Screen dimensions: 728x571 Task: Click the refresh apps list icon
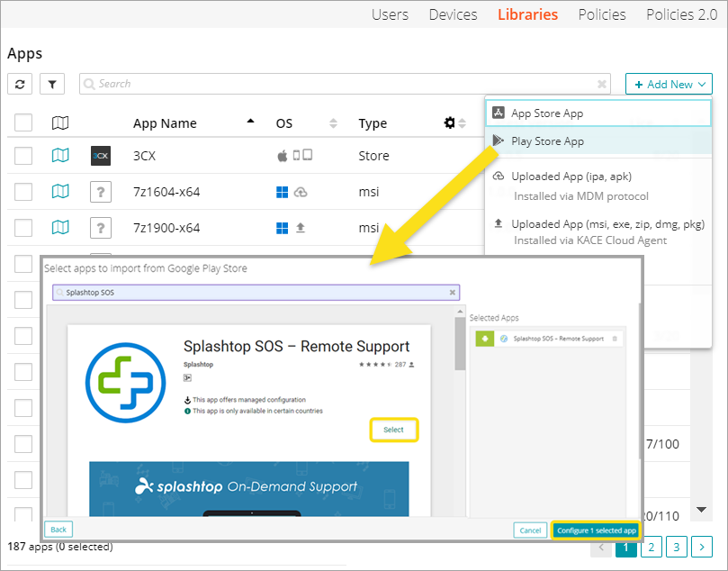[x=20, y=84]
